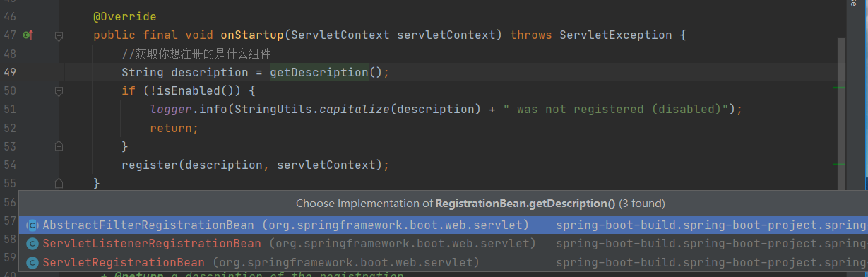Select the AbstractFilterRegistrationBean implementation row
This screenshot has width=868, height=277.
click(444, 225)
